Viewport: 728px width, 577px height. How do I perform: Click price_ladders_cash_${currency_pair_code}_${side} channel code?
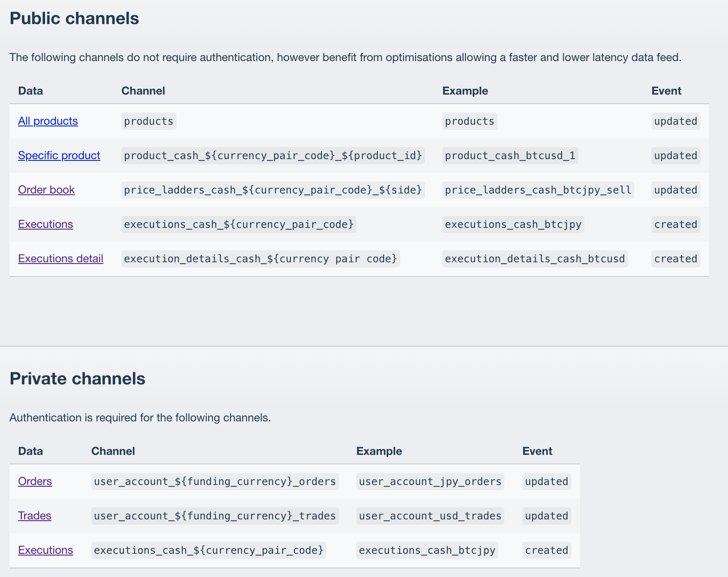273,190
